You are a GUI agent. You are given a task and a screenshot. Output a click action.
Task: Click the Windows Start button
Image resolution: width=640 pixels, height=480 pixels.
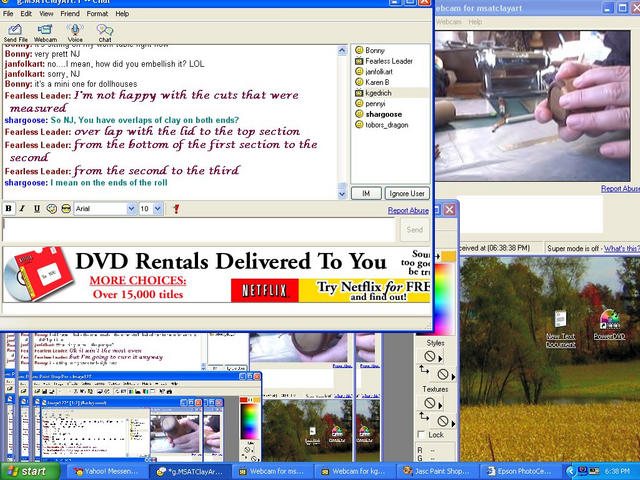[x=30, y=471]
